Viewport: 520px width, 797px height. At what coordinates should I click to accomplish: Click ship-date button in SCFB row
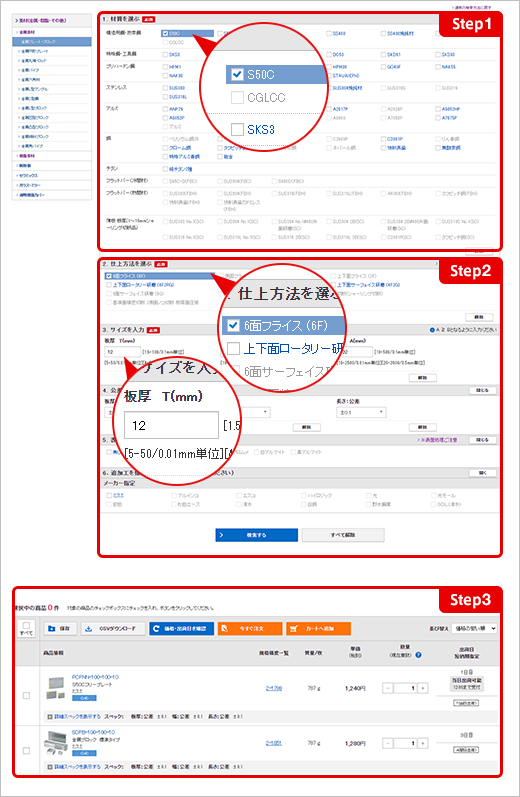click(466, 750)
